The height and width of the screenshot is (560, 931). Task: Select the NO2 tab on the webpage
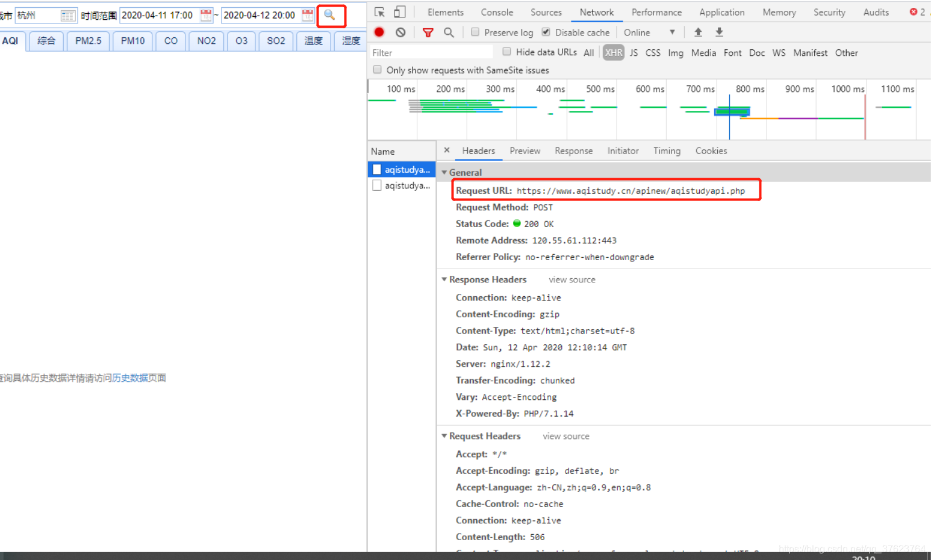point(207,41)
